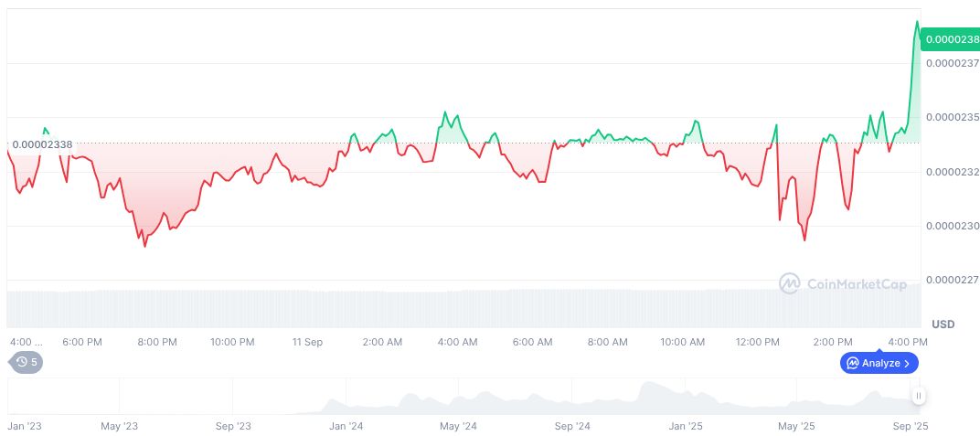Screen dimensions: 980x436
Task: Click the Jan '25 overview timeline label
Action: pos(685,426)
